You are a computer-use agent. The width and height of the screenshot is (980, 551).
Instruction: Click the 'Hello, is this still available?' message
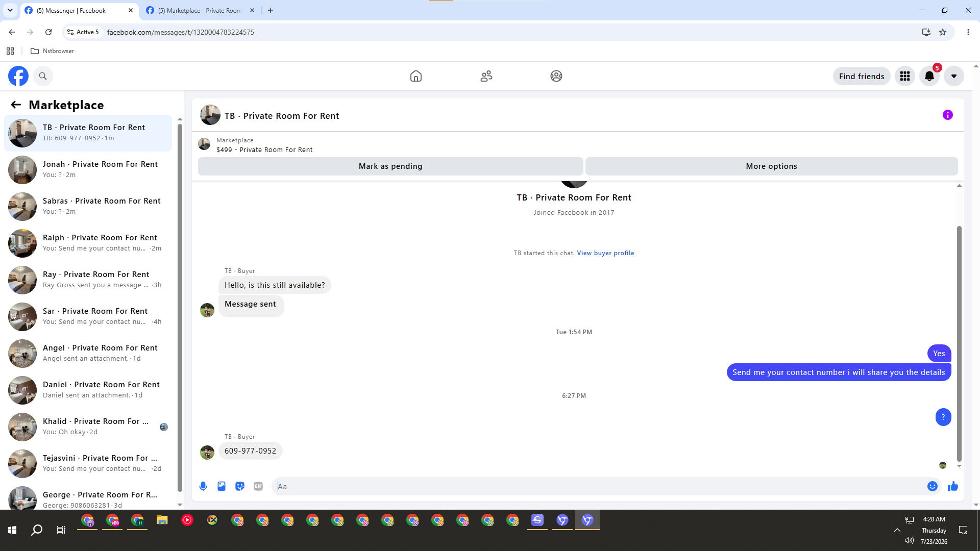[x=275, y=285]
